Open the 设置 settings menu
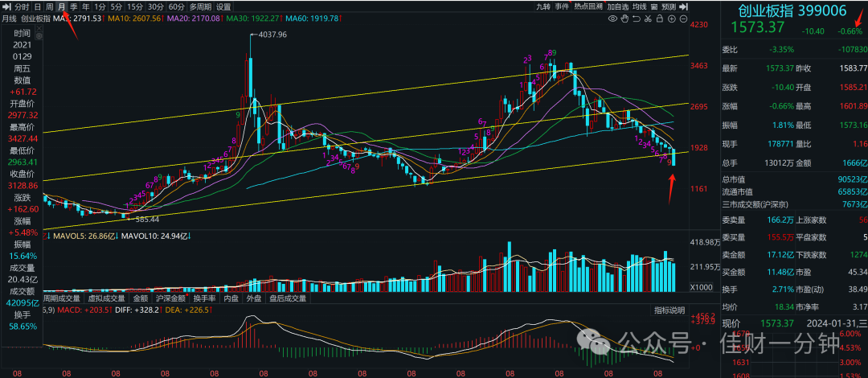This screenshot has height=378, width=868. [223, 6]
